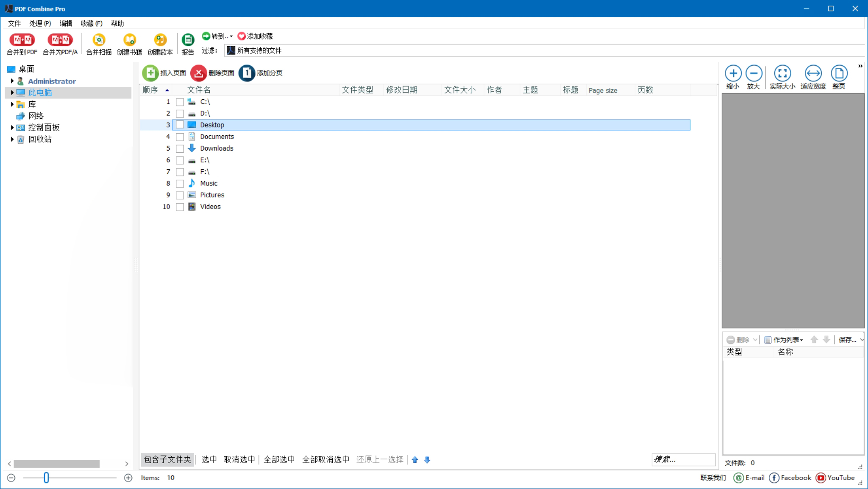Expand the 控制面板 tree node
Screen dimensions: 868x489
11,127
